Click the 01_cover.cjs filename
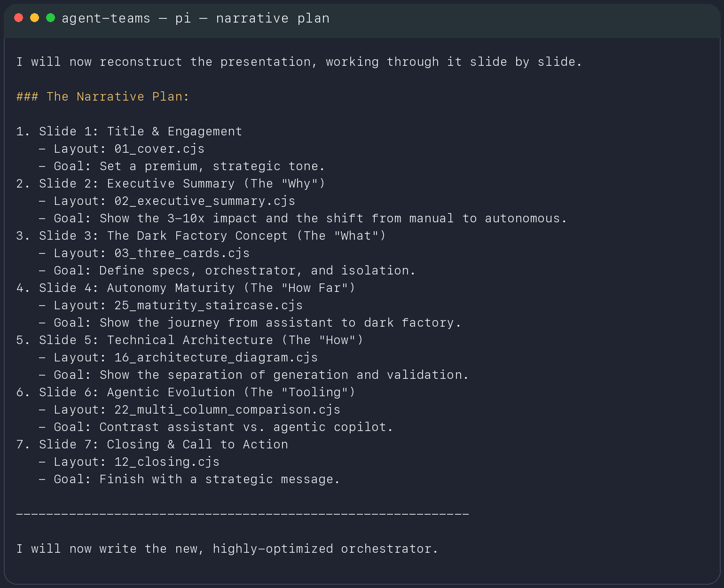Screen dimensions: 724x588 [159, 149]
